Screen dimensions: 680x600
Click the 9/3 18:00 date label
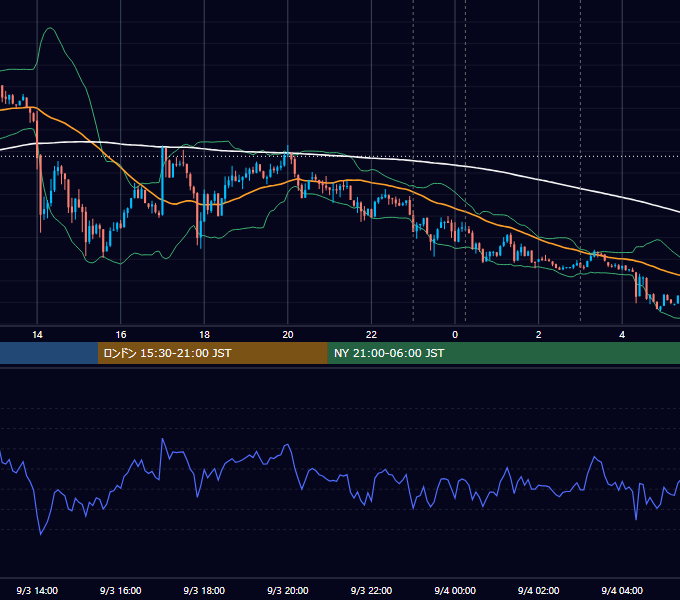click(204, 590)
